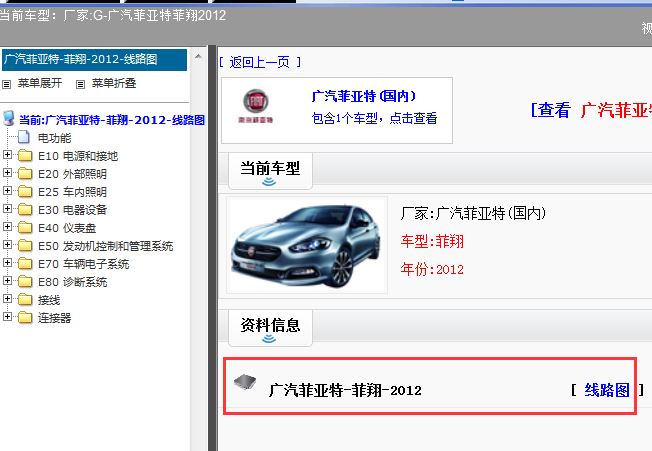Screen dimensions: 652x451
Task: Click the computer icon beside 当前:广汽菲亚特
Action: coord(9,118)
